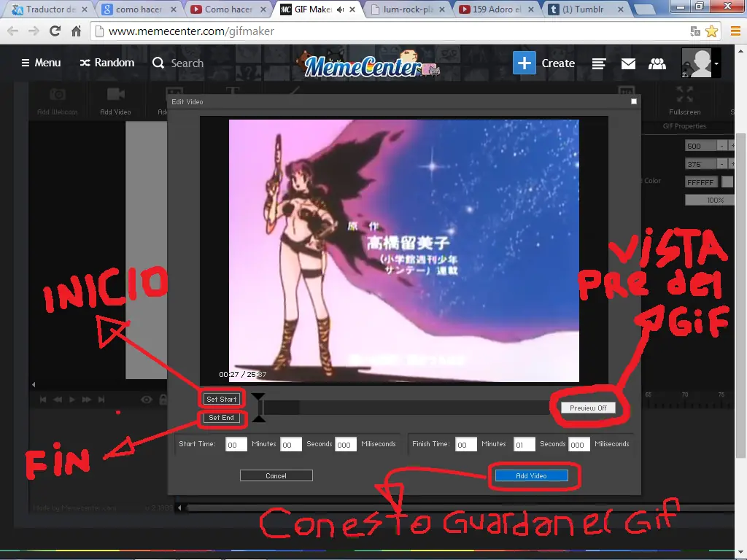Screen dimensions: 747x560
Task: Click the bottom end trim marker
Action: (258, 418)
